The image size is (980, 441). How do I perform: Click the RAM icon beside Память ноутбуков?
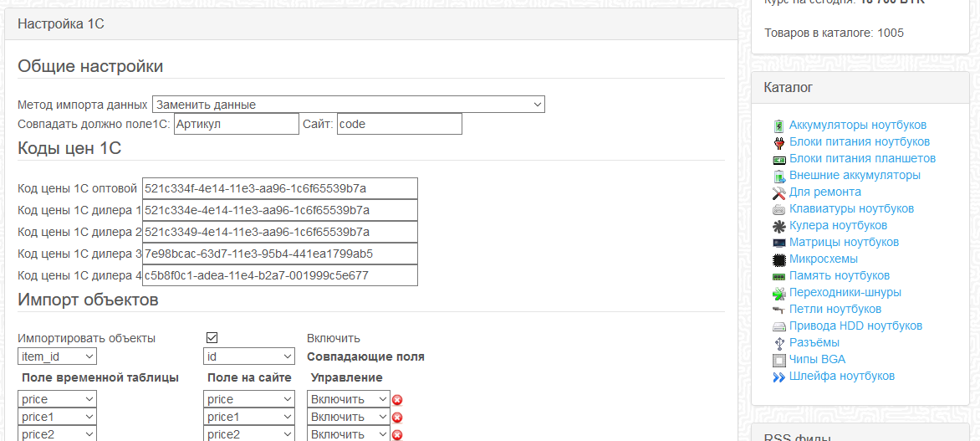[x=778, y=276]
